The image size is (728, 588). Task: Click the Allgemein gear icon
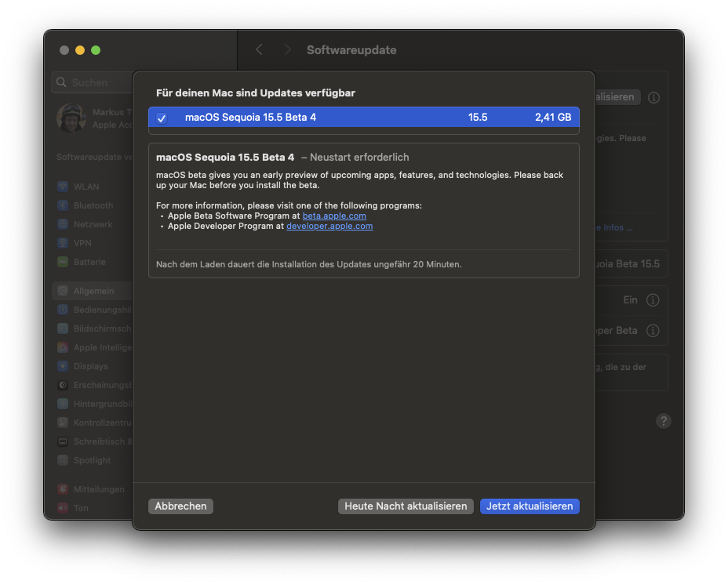[63, 291]
